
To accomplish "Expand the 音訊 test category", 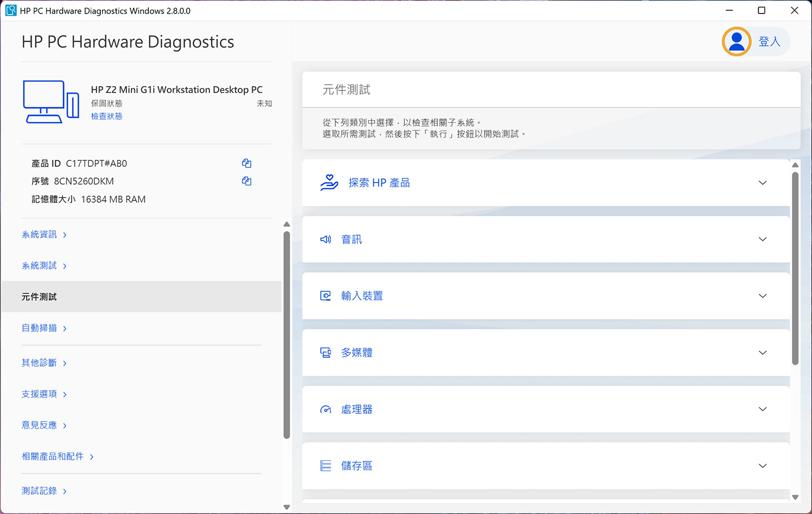I will tap(762, 239).
